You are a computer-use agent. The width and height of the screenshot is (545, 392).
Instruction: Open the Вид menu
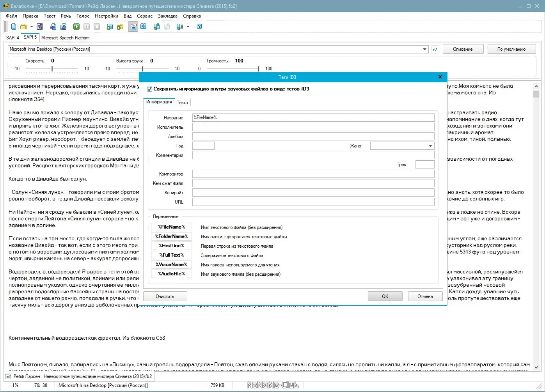point(128,16)
